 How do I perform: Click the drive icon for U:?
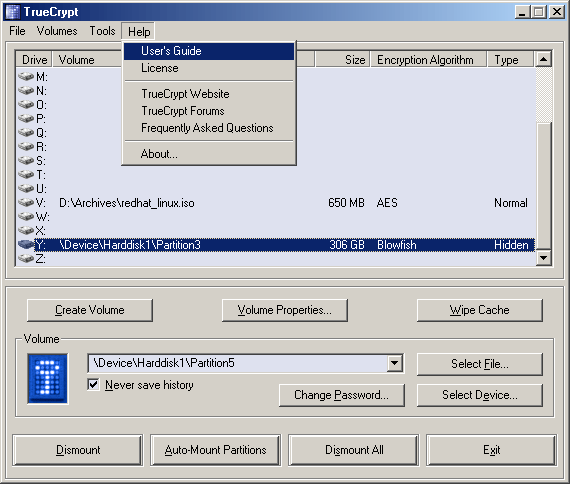26,188
